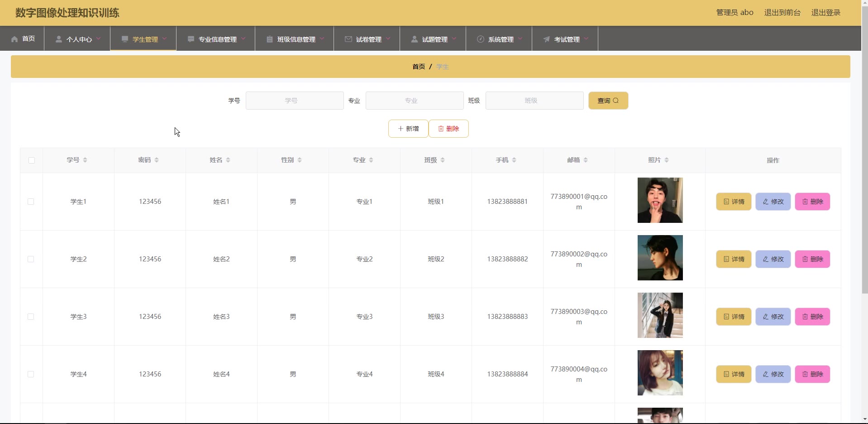
Task: Expand the 考试管理 dropdown chevron
Action: click(x=586, y=39)
